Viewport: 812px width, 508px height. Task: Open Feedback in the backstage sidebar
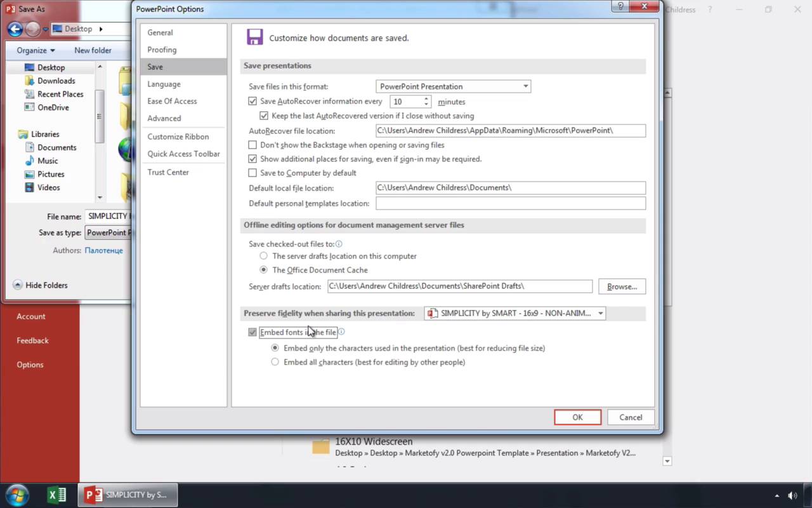[x=32, y=340]
